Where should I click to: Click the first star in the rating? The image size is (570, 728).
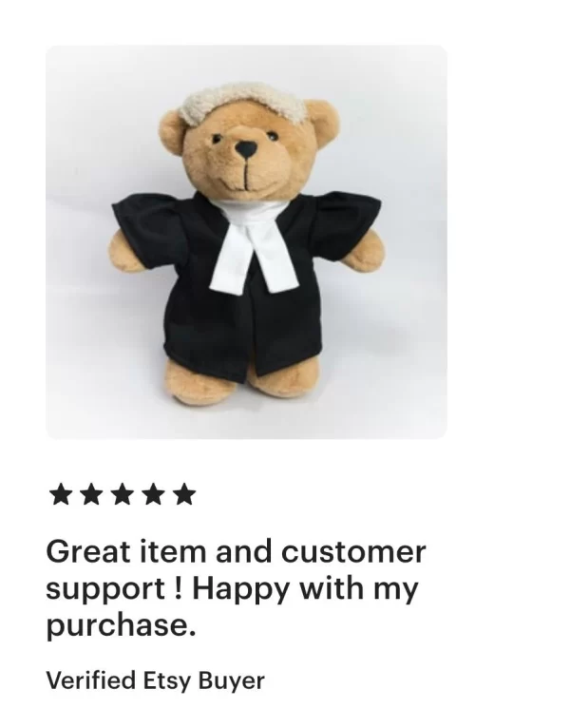click(61, 494)
